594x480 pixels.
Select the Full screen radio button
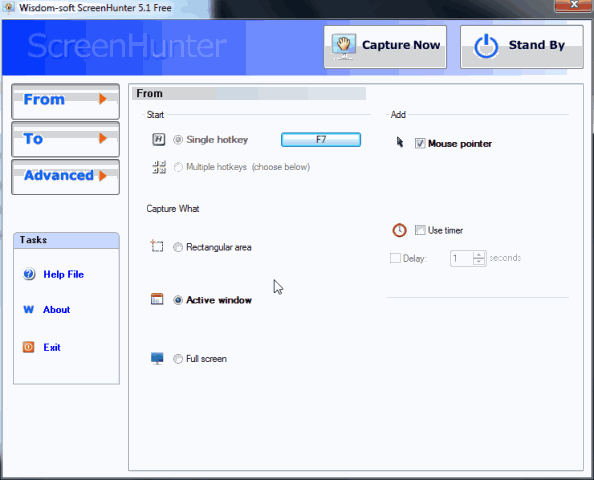click(x=178, y=359)
